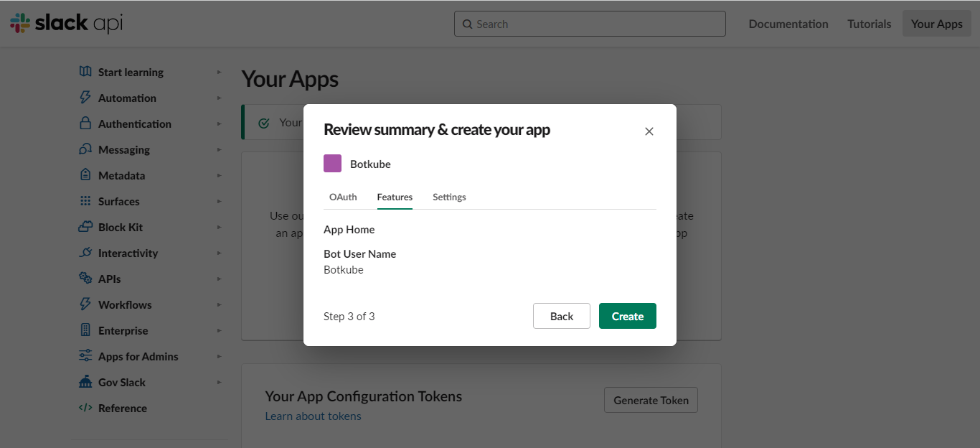This screenshot has height=448, width=980.
Task: Click the Create button
Action: coord(628,316)
